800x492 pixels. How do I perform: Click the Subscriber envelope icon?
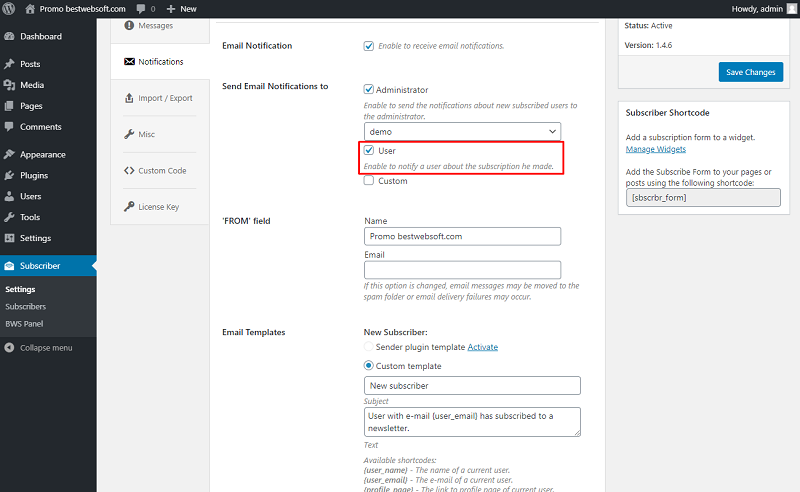pyautogui.click(x=9, y=265)
